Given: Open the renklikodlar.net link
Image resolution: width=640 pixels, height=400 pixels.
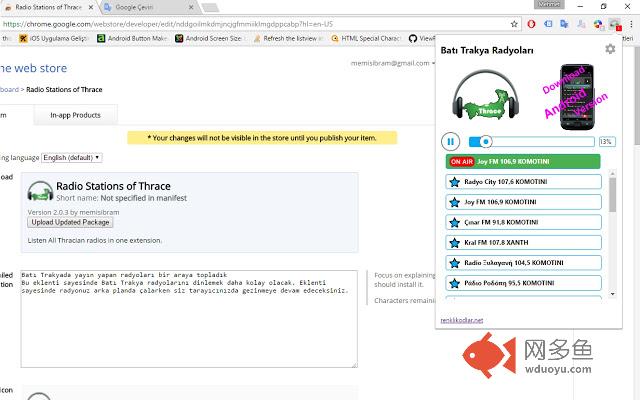Looking at the screenshot, I should pos(462,320).
